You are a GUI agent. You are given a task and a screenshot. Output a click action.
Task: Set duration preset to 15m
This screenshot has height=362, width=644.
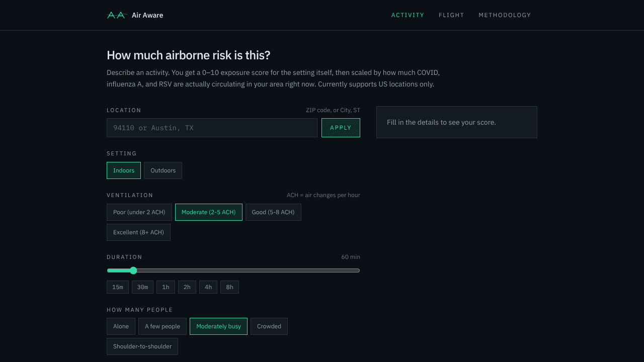pyautogui.click(x=118, y=287)
